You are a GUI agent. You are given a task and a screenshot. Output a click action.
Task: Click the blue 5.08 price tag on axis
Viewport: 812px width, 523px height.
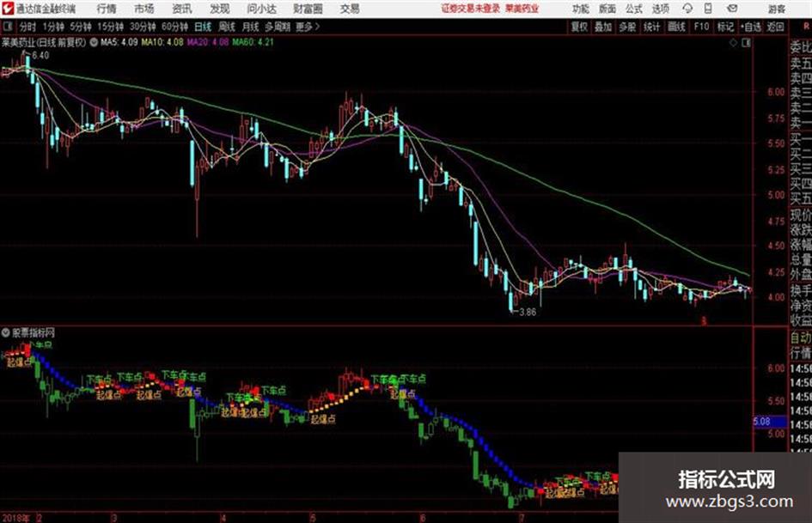[x=768, y=422]
